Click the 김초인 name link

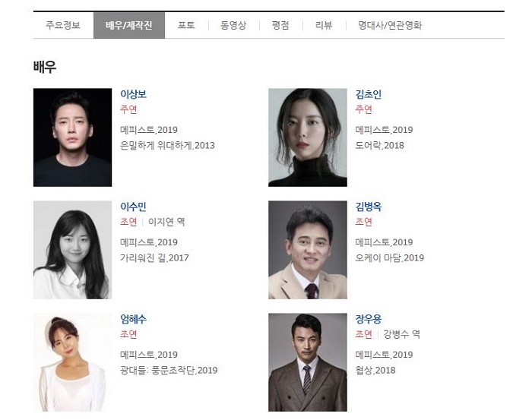tap(369, 94)
